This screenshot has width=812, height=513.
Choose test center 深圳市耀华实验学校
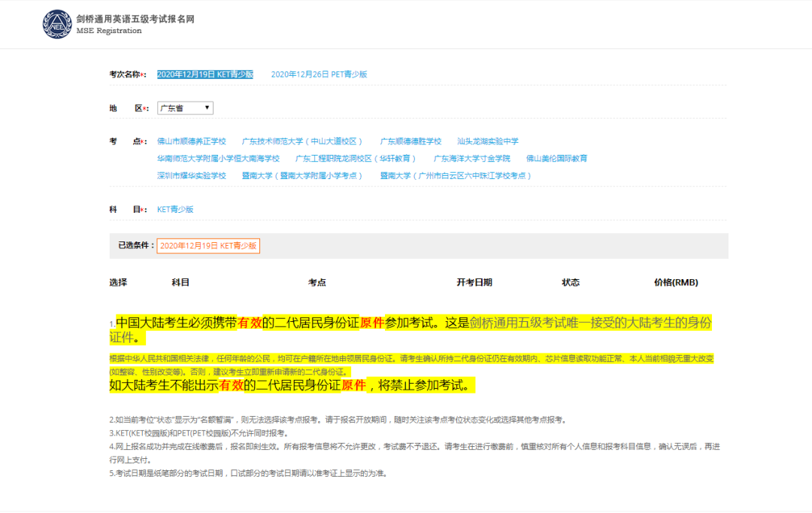click(192, 176)
